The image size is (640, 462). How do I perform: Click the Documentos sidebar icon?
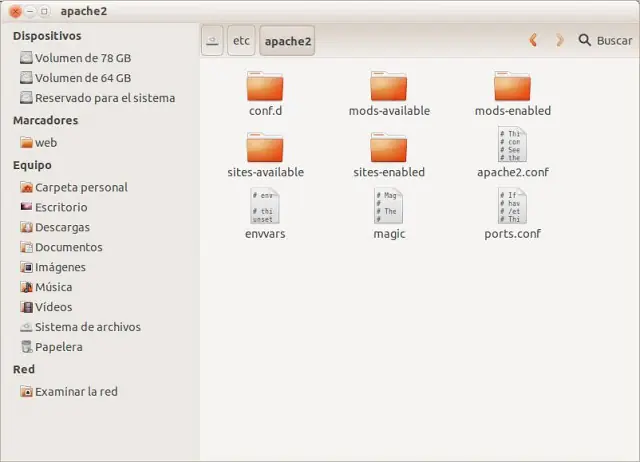[x=26, y=247]
